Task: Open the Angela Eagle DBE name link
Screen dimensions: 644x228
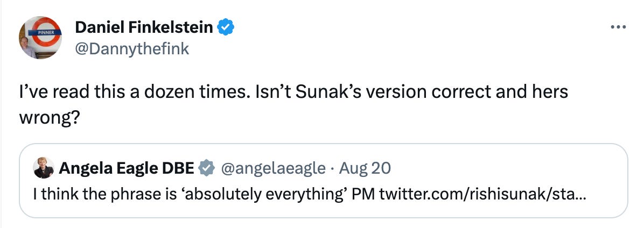Action: tap(127, 168)
